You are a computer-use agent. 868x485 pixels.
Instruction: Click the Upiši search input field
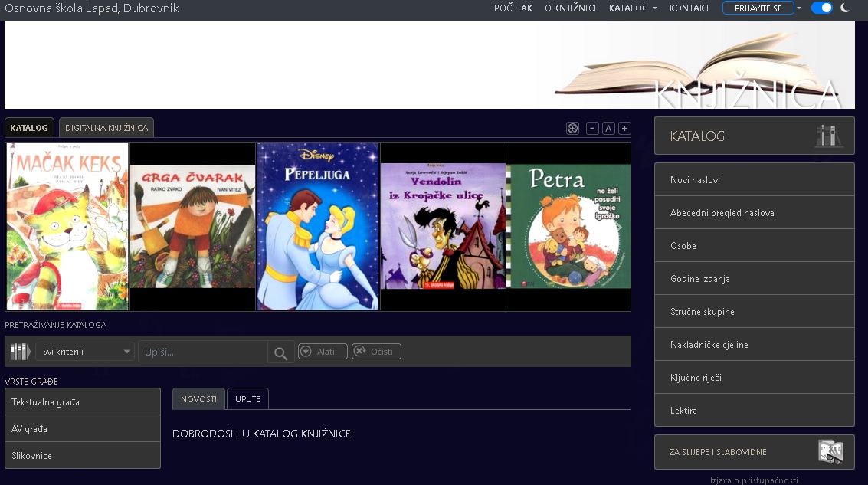coord(203,352)
